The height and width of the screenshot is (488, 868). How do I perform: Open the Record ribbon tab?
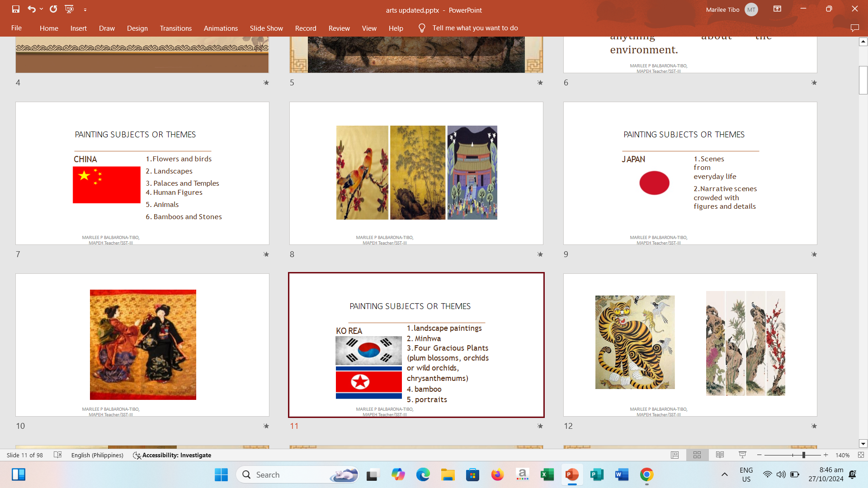306,28
